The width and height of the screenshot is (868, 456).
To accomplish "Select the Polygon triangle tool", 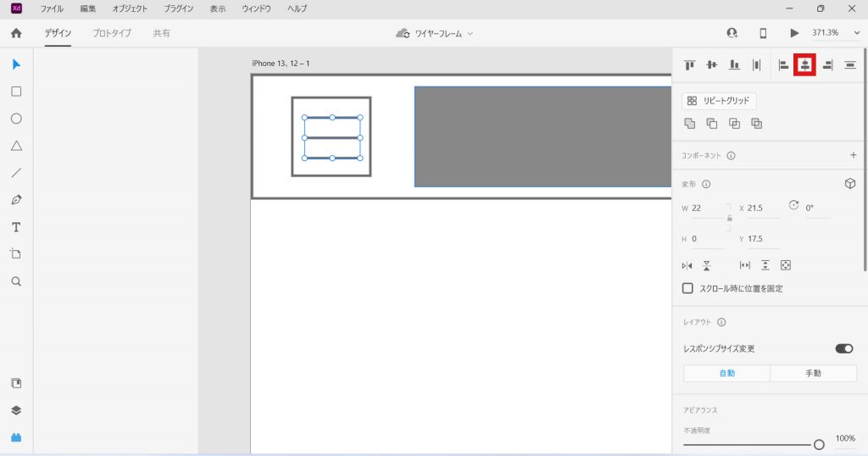I will [17, 146].
